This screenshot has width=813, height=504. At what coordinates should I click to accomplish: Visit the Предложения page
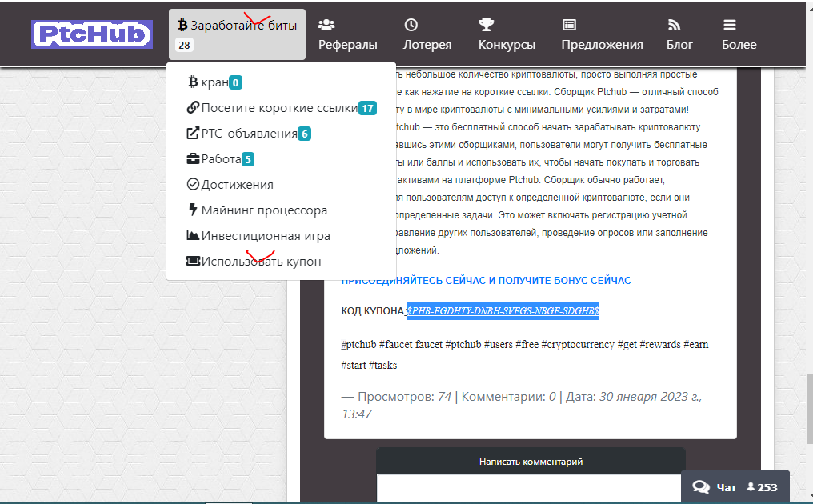(x=602, y=34)
